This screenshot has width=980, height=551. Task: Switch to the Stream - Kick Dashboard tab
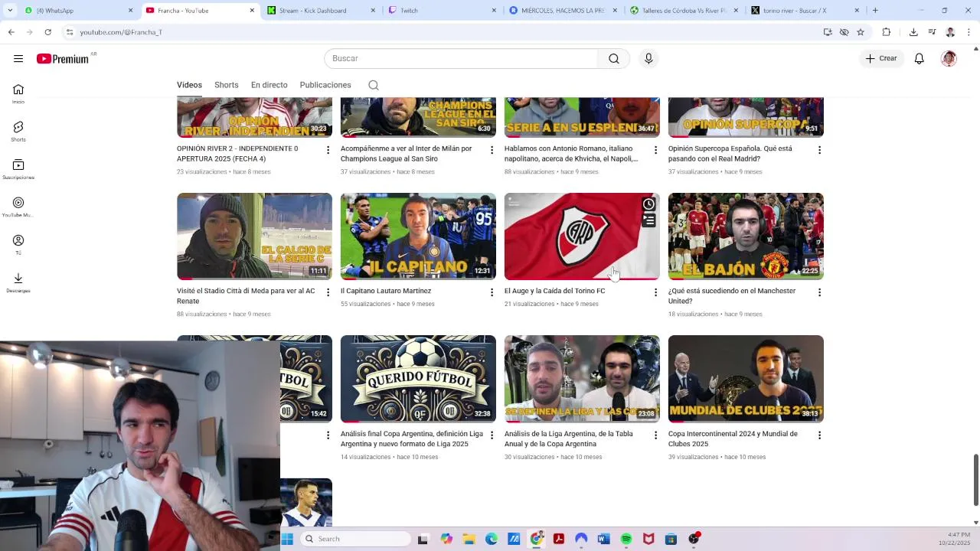point(322,11)
